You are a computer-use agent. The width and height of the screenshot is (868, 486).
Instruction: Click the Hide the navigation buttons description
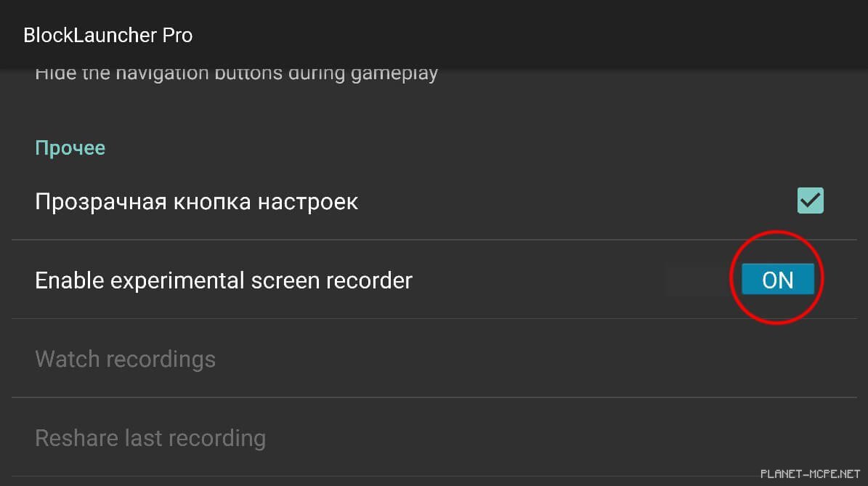[236, 73]
